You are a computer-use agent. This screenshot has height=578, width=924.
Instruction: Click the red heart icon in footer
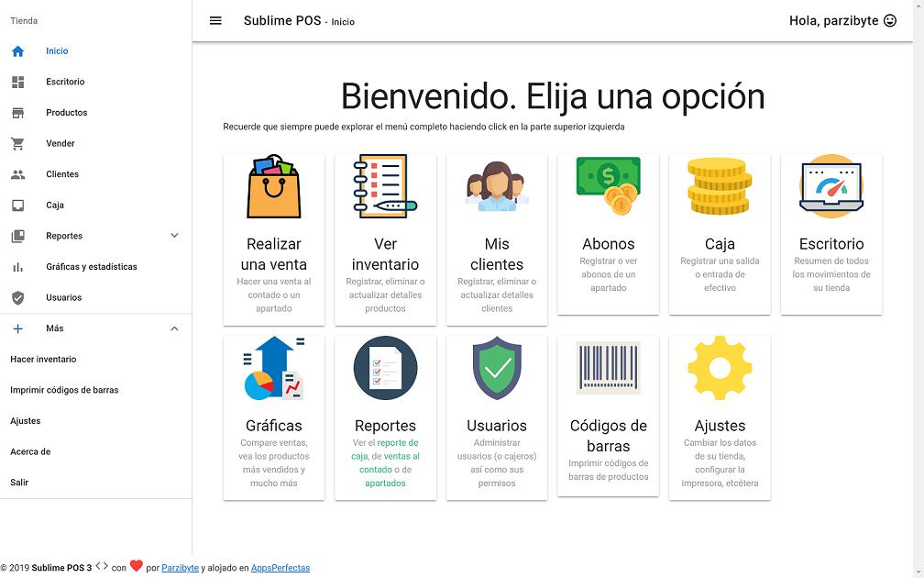tap(136, 565)
